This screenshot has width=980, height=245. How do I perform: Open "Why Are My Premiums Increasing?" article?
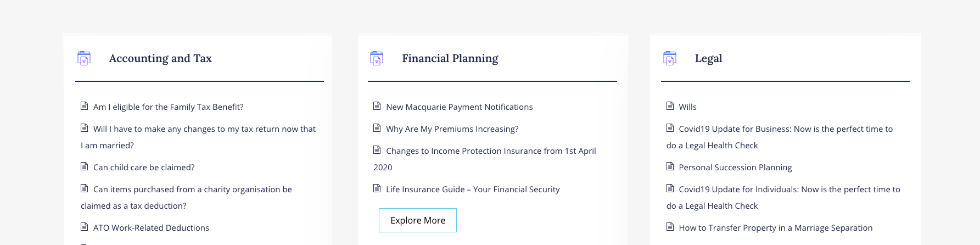click(452, 129)
